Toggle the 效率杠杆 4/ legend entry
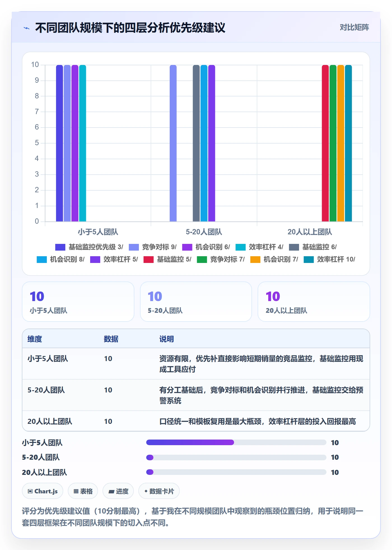Screen dimensions: 392x550 click(260, 247)
